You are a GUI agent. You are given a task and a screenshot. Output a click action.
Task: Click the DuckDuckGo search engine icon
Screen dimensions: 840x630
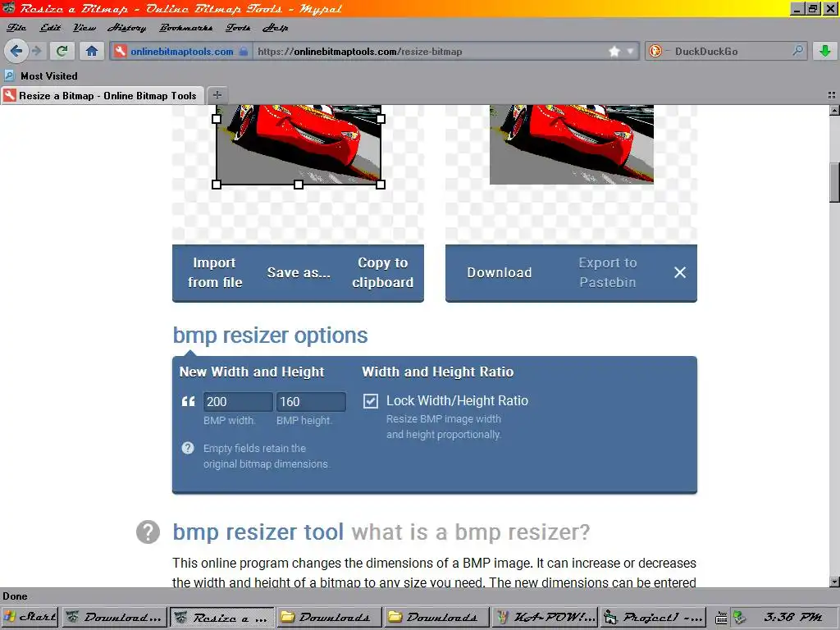tap(655, 52)
